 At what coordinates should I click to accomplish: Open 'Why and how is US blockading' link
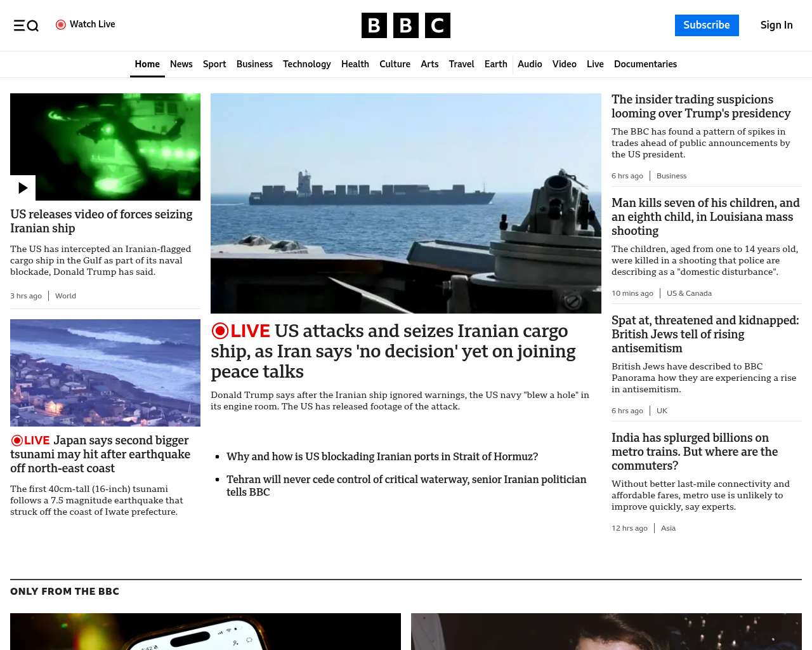tap(382, 456)
